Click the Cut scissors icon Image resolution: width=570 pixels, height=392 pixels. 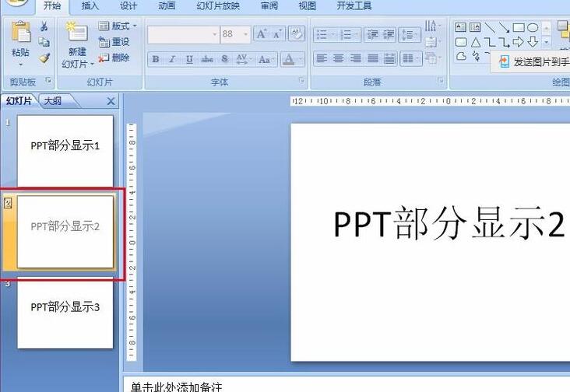click(x=44, y=26)
